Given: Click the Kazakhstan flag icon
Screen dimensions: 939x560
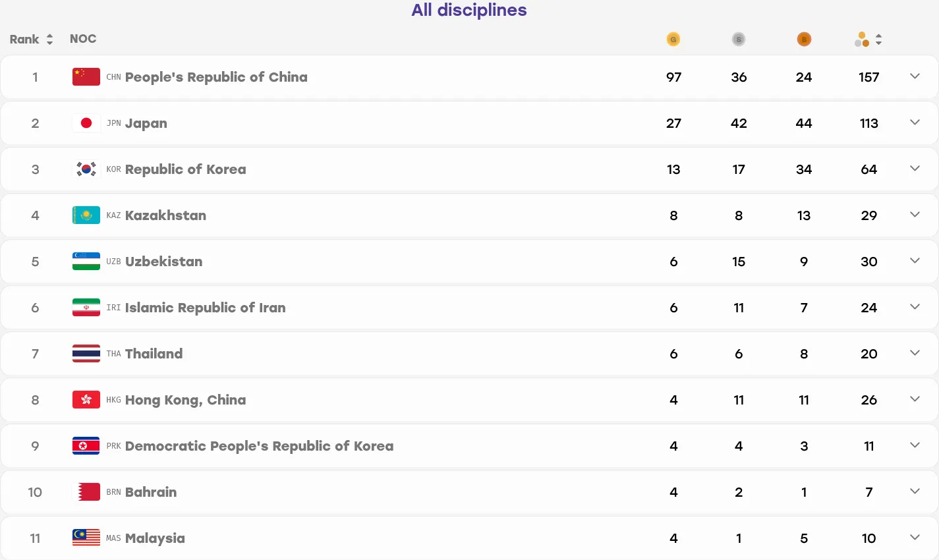Looking at the screenshot, I should (86, 215).
